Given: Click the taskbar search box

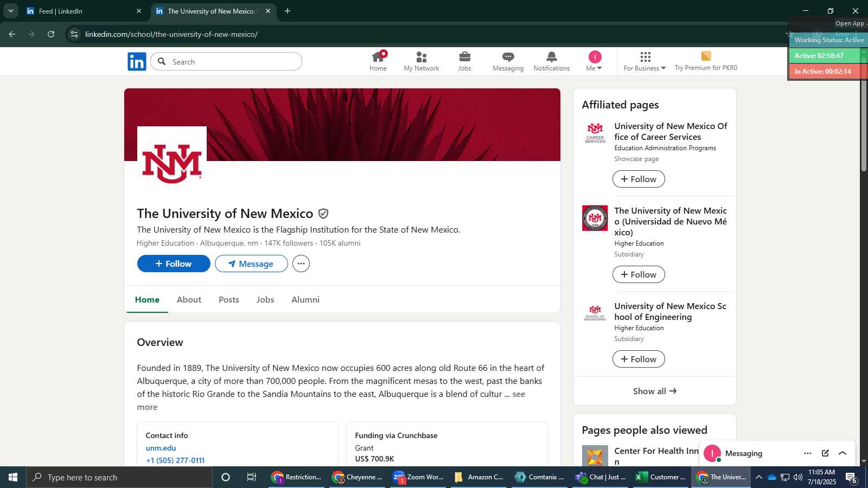Looking at the screenshot, I should (x=119, y=477).
